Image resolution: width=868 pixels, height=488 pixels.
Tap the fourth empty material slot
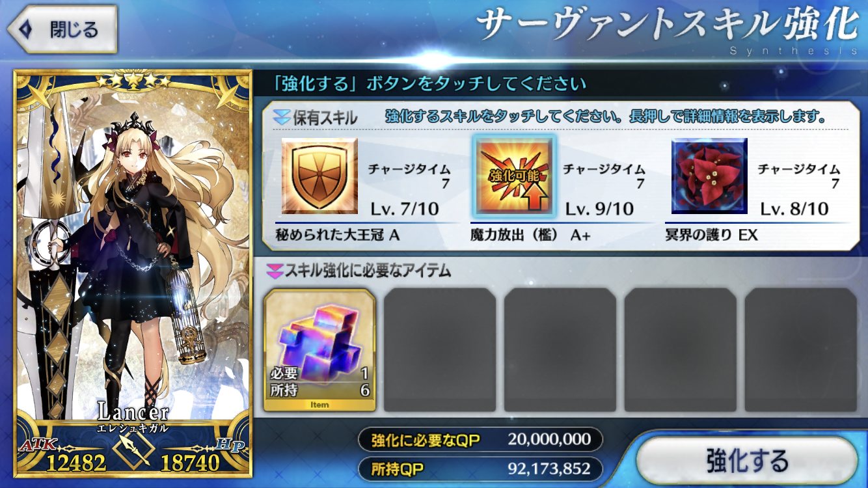pos(681,350)
